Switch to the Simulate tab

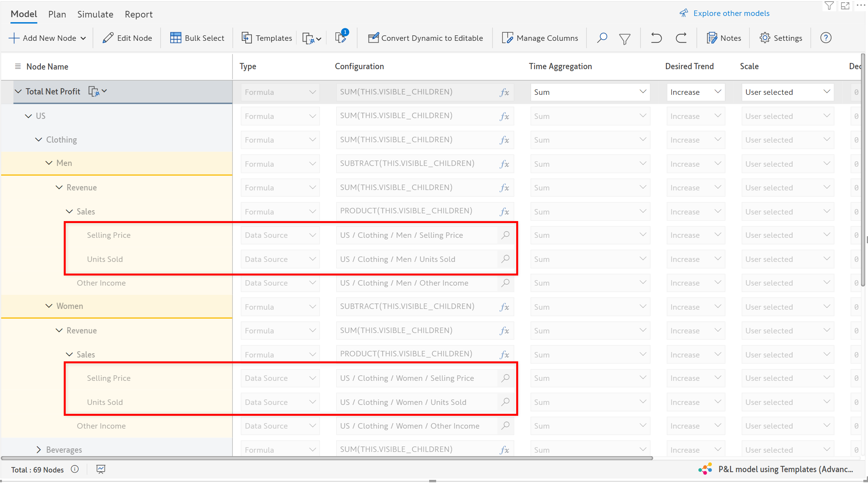tap(95, 14)
